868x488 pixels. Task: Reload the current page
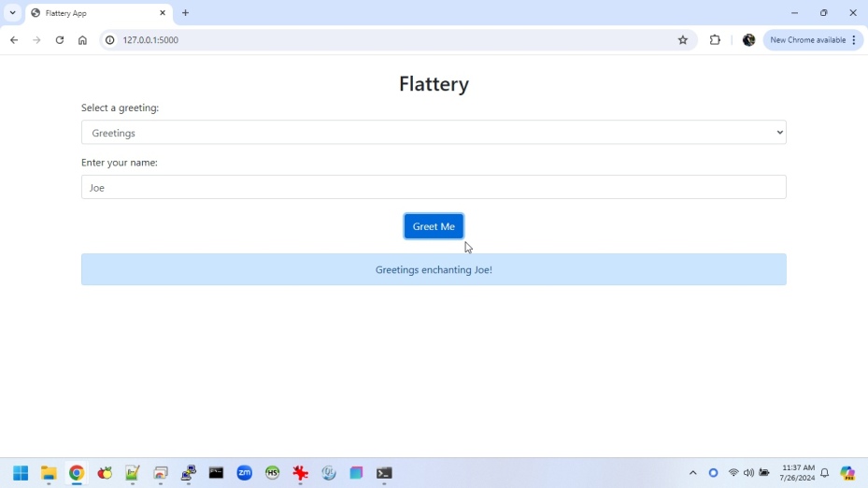[x=60, y=40]
